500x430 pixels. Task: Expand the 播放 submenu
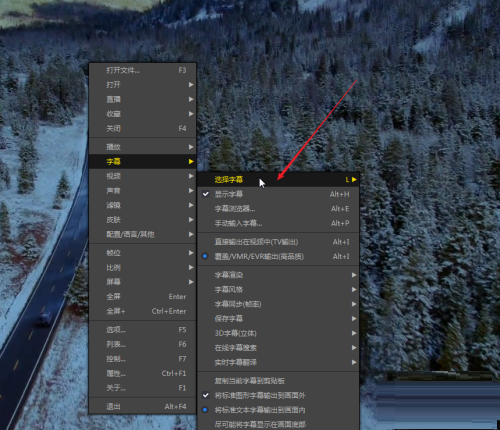coord(143,147)
